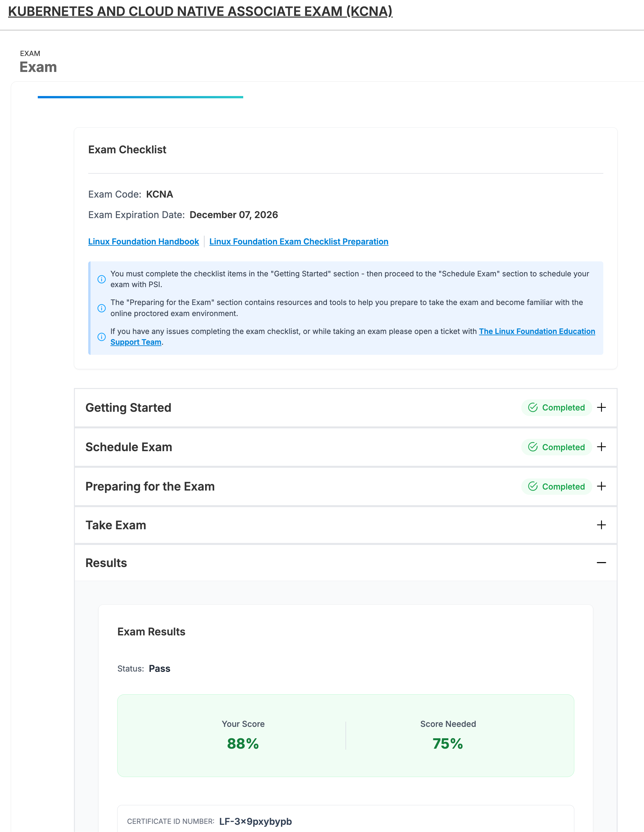
Task: Click Preparing for the Exam Completed checkmark
Action: click(x=533, y=487)
